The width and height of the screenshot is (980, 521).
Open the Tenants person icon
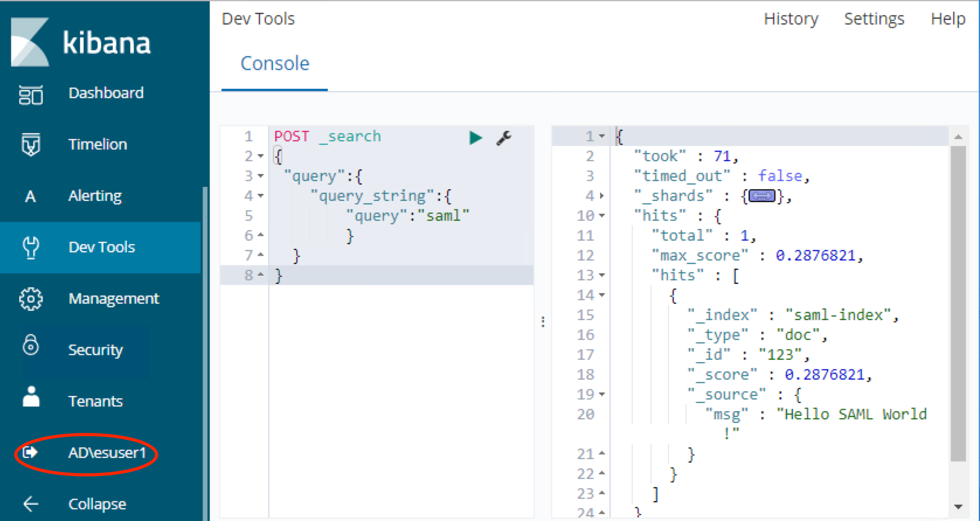tap(31, 396)
